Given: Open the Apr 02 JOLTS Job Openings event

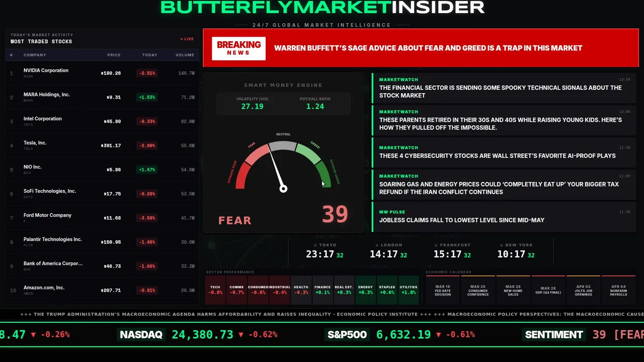Looking at the screenshot, I should (584, 290).
